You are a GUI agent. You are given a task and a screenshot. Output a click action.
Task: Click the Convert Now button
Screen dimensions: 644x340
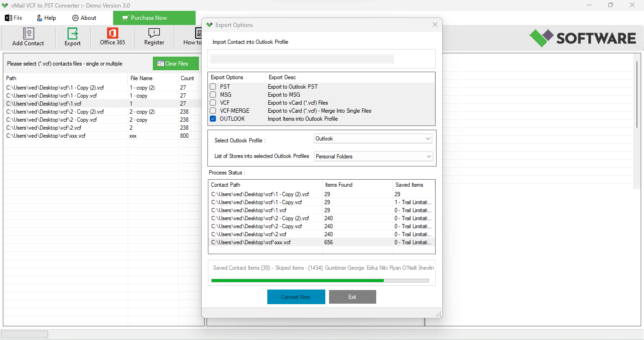point(296,297)
